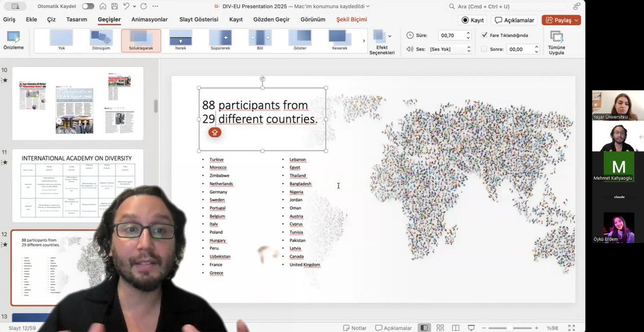
Task: Open the Görünüm tab
Action: 313,19
